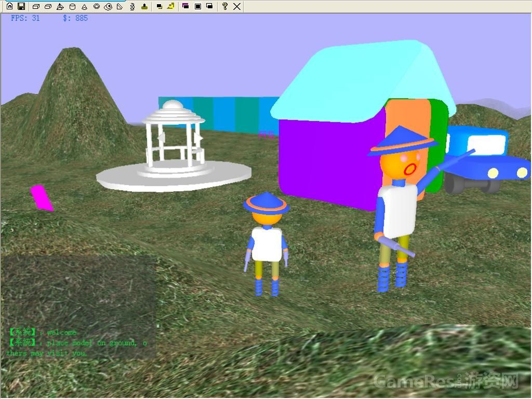Click the home icon in the toolbar
The height and width of the screenshot is (399, 532).
coord(9,6)
